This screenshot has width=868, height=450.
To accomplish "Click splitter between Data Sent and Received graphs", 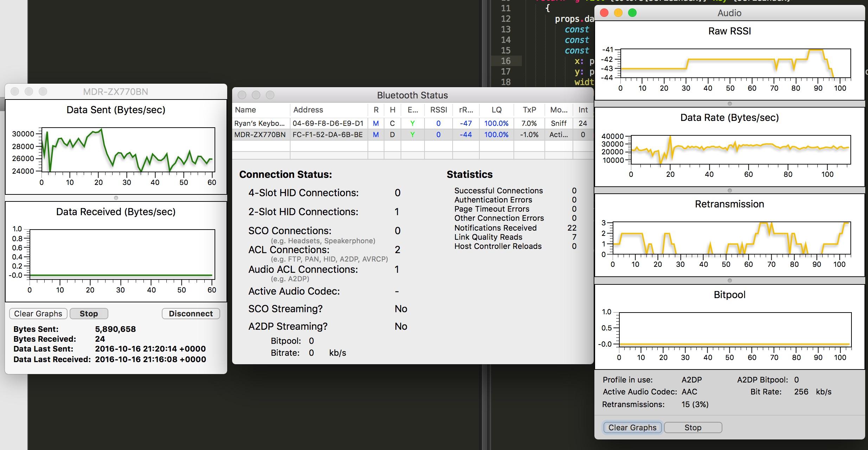I will point(116,198).
